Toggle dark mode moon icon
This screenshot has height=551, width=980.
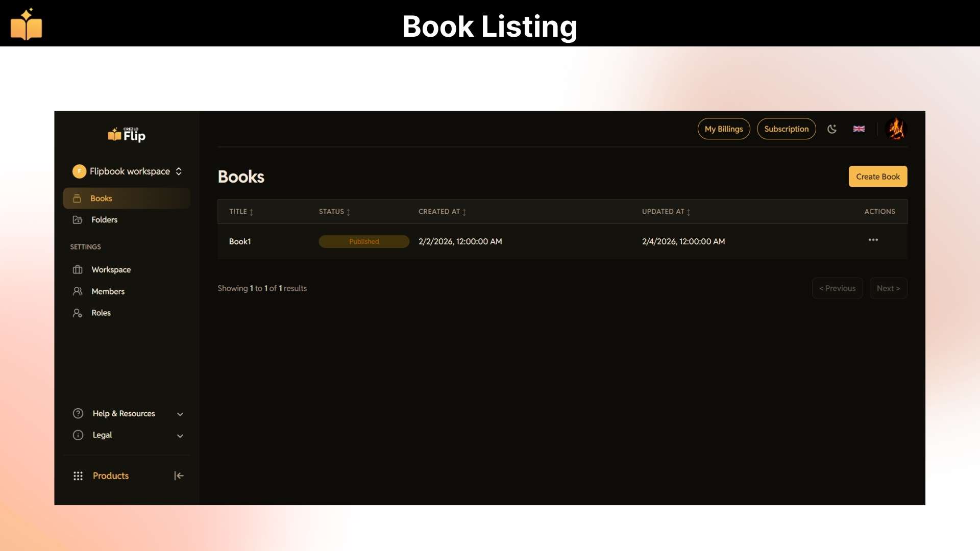coord(832,129)
